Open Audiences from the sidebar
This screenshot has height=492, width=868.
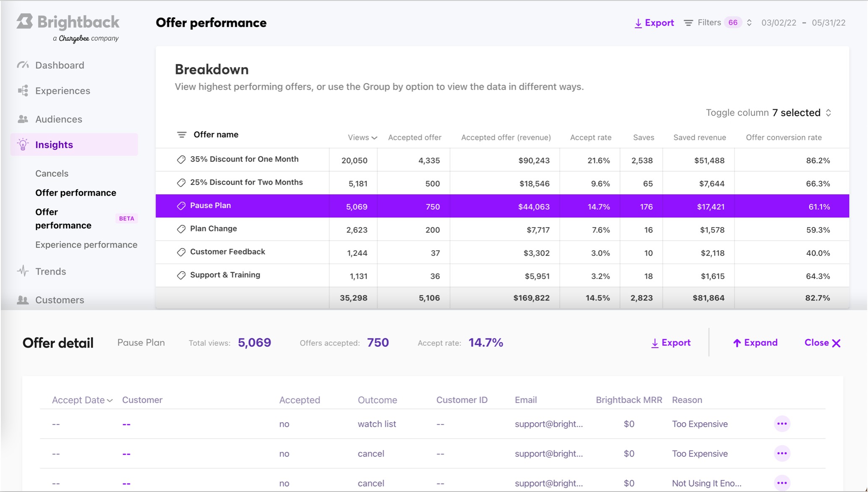[x=58, y=119]
